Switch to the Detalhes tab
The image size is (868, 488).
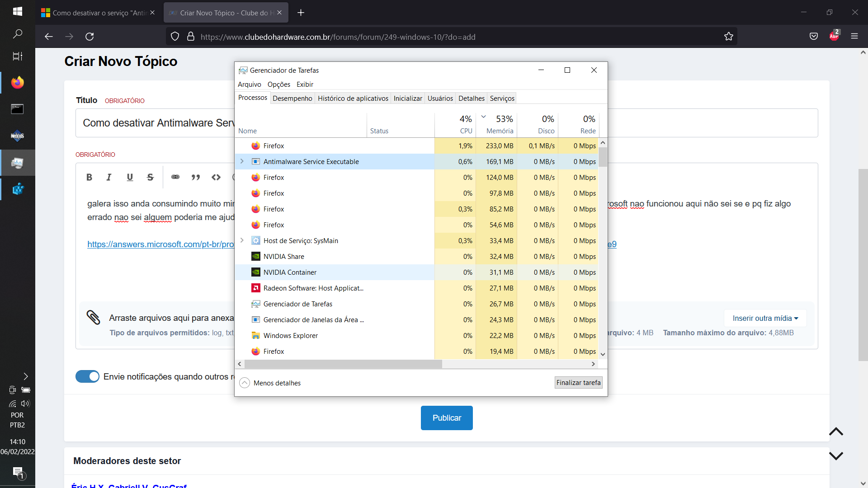[472, 99]
